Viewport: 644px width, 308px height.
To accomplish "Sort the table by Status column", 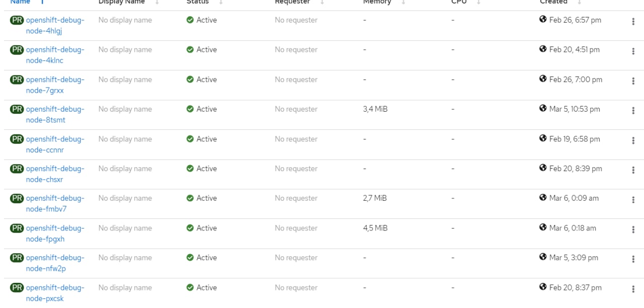I will (x=197, y=2).
